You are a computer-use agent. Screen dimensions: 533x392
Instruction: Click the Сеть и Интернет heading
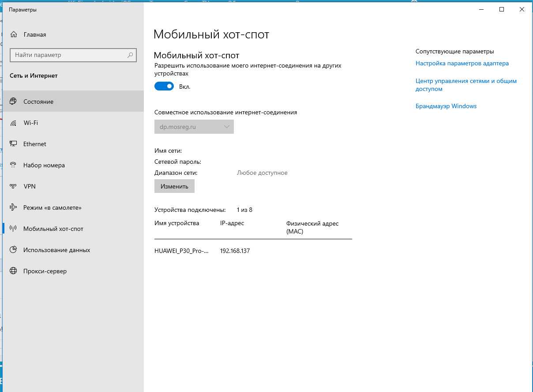(x=34, y=75)
